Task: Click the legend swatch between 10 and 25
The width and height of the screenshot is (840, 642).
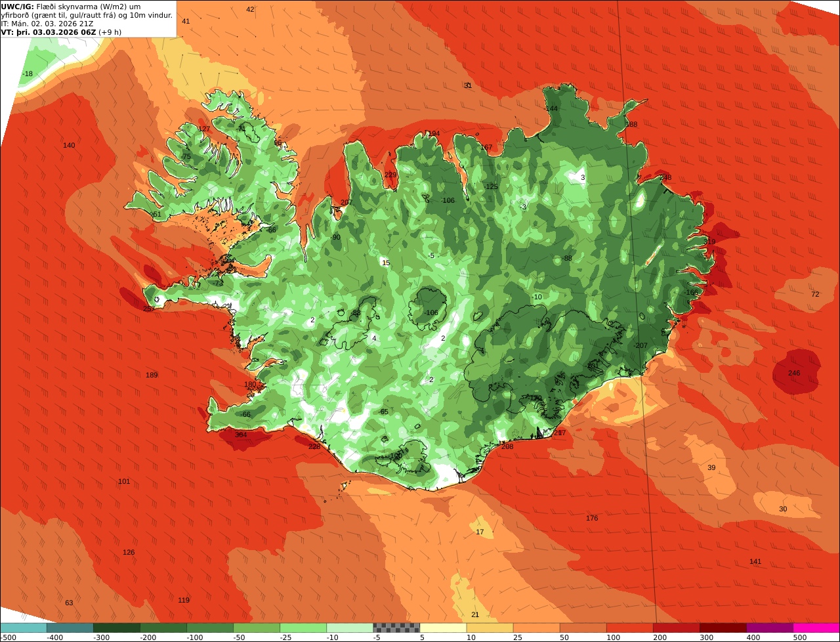Action: coord(489,628)
